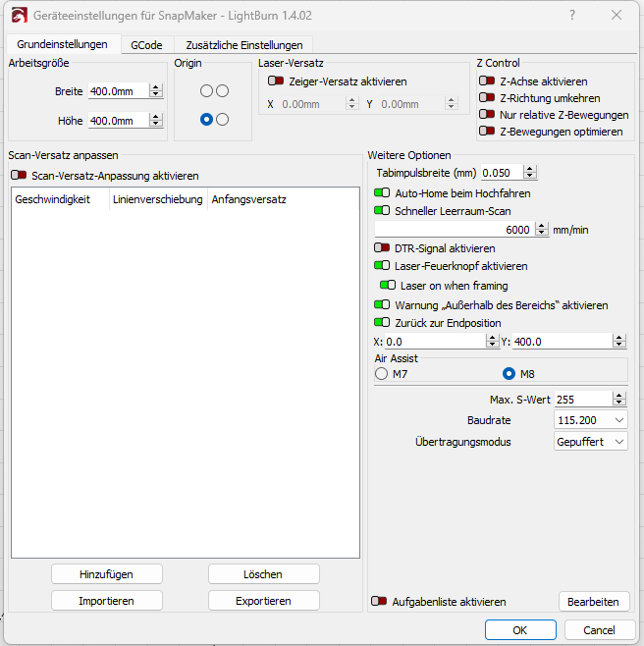Select the bottom-left origin radio button
Screen dimensions: 644x646
[206, 120]
